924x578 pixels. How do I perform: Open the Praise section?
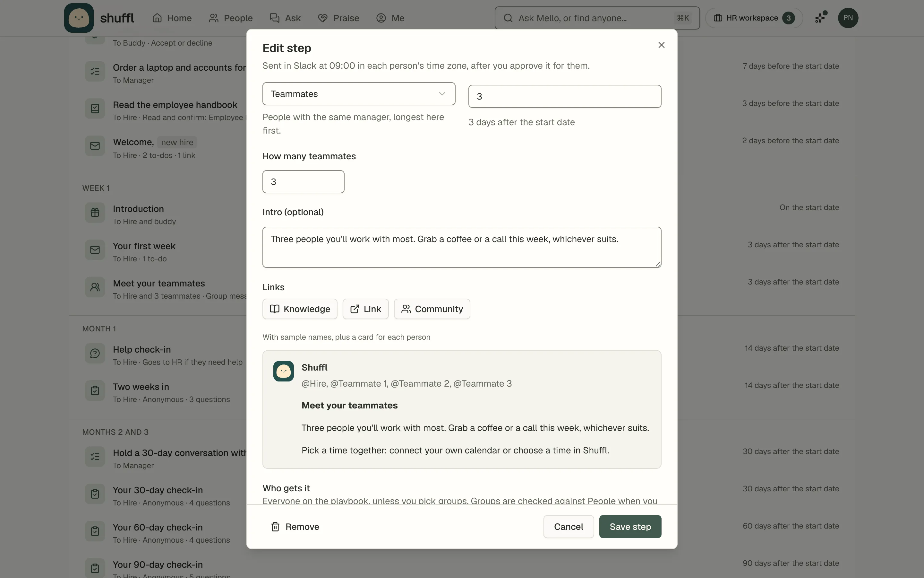click(339, 18)
